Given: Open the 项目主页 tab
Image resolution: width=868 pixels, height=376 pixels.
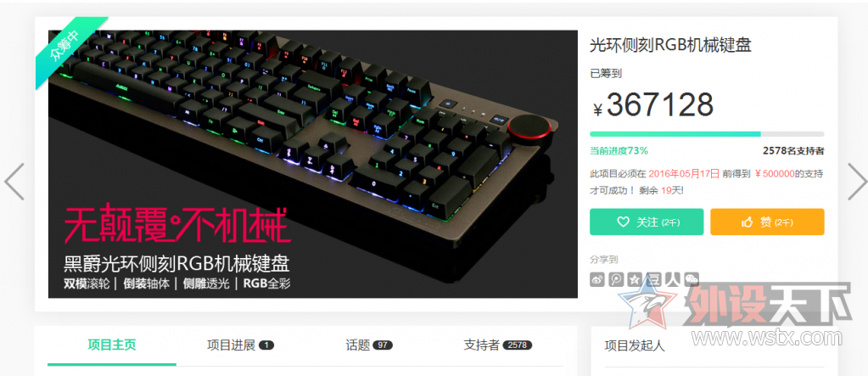Looking at the screenshot, I should [x=112, y=345].
